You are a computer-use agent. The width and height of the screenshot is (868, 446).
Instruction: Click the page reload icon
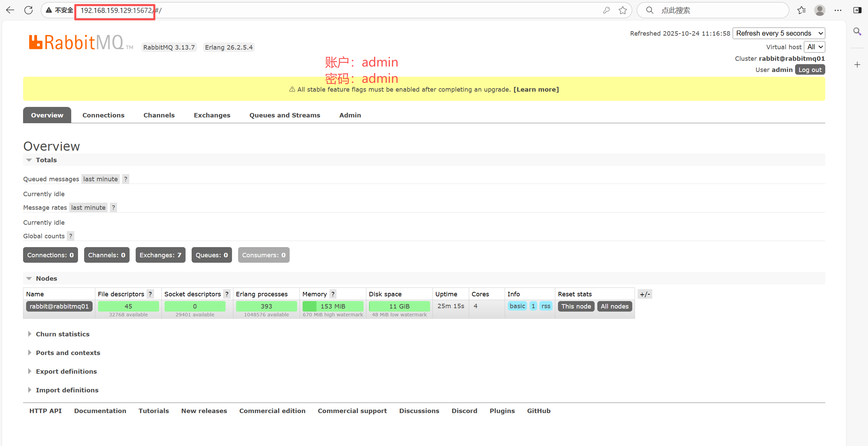coord(28,10)
